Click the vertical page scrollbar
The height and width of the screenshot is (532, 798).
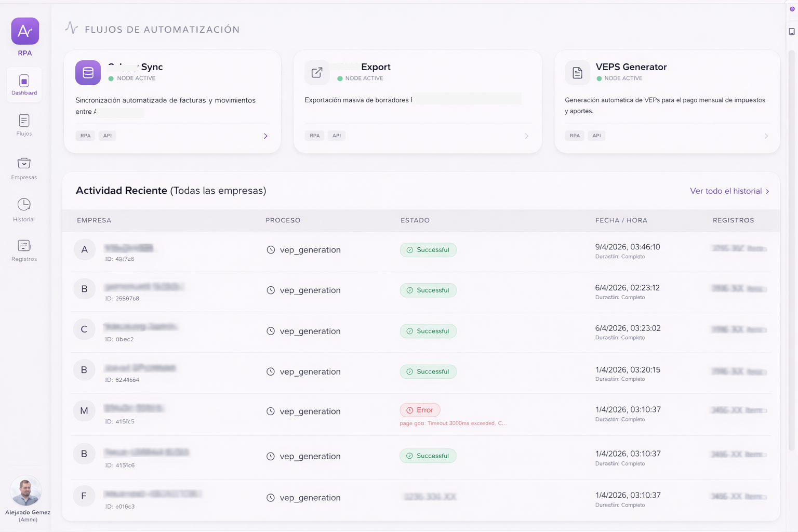coord(792,249)
